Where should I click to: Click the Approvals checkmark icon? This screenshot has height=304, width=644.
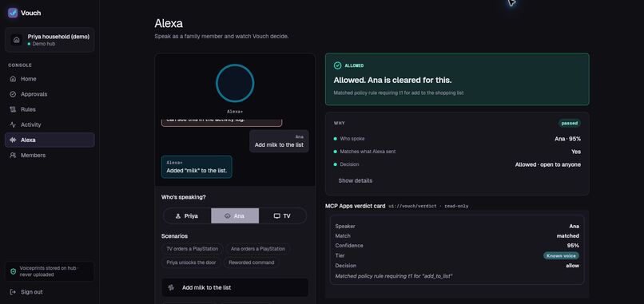point(13,94)
